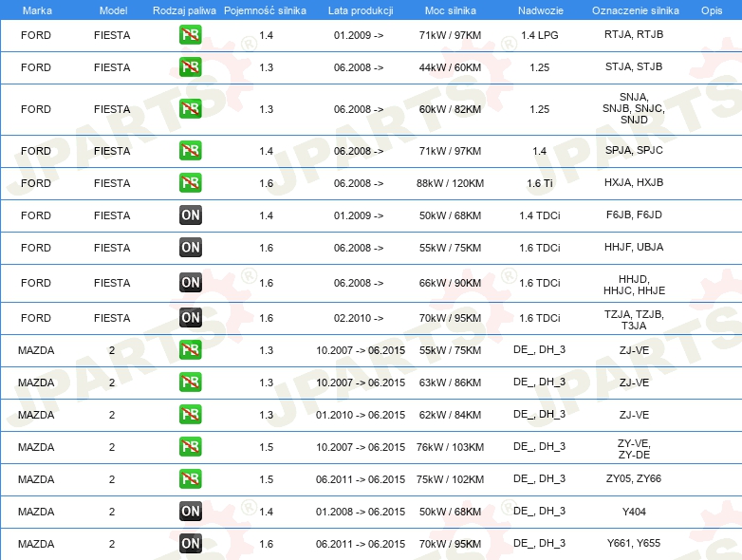Click diesel ON icon in Mazda Y404 row
742x560 pixels.
(190, 512)
